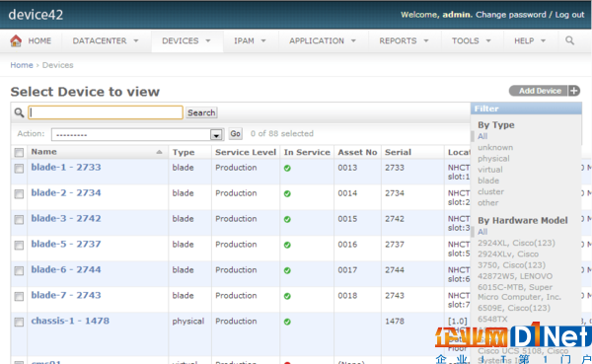The image size is (592, 364).
Task: Filter hardware model 3750, Cisco(123)
Action: (x=511, y=265)
